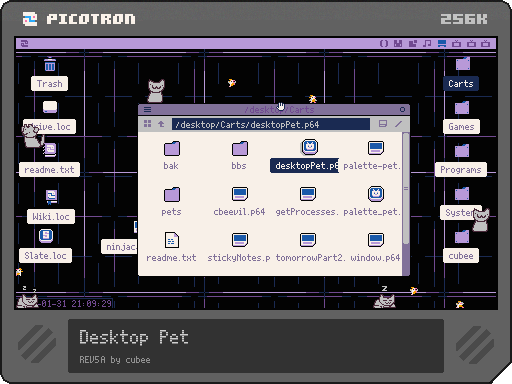Screen dimensions: 512x384
Task: Open the Trash desktop icon
Action: click(50, 74)
